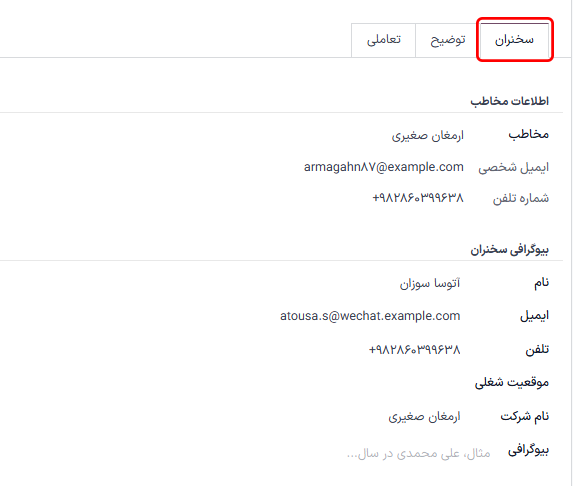The width and height of the screenshot is (573, 486).
Task: Click the ایمیل شخصی label
Action: 513,167
